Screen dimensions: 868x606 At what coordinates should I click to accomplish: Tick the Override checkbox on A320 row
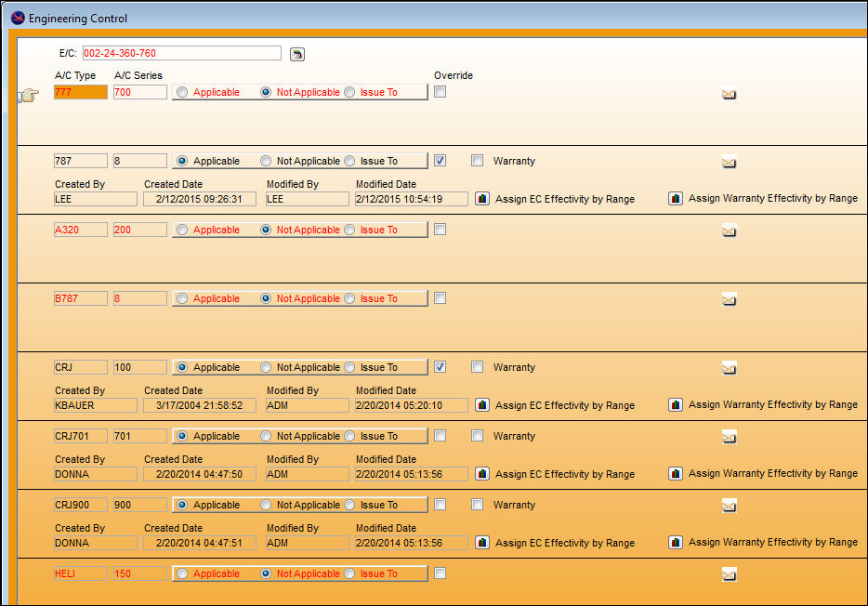point(441,230)
